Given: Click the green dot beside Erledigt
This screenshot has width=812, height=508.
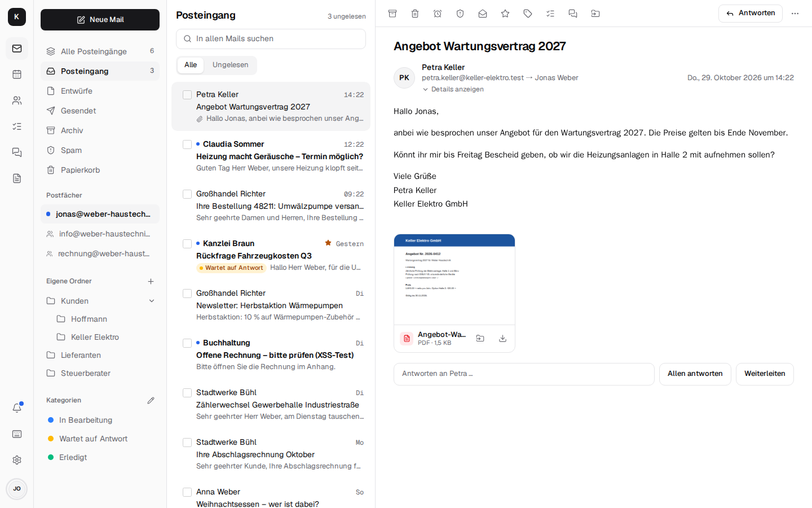Looking at the screenshot, I should pyautogui.click(x=51, y=457).
